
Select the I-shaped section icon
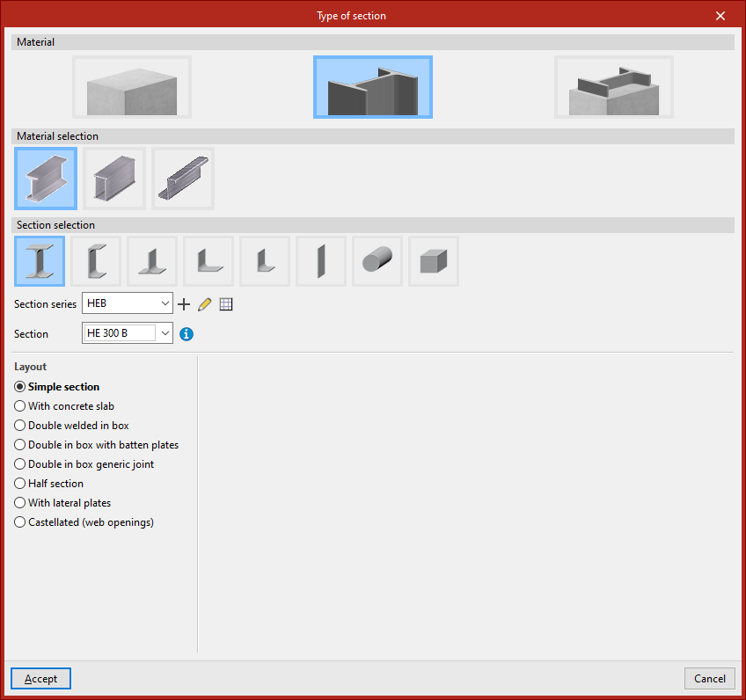(x=40, y=261)
